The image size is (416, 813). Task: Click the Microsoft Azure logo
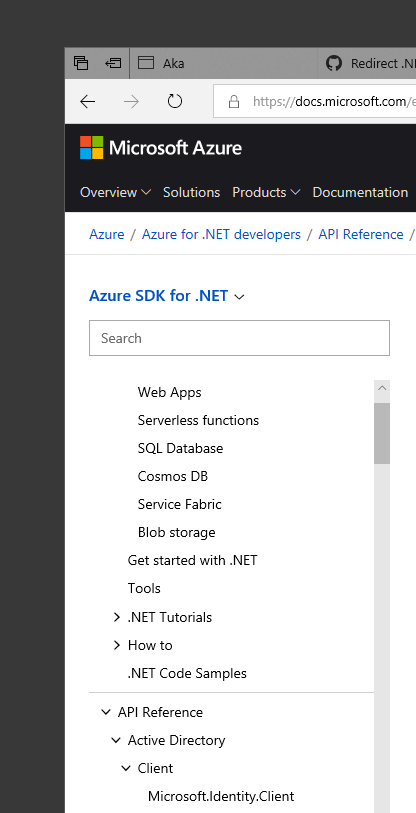click(x=161, y=148)
